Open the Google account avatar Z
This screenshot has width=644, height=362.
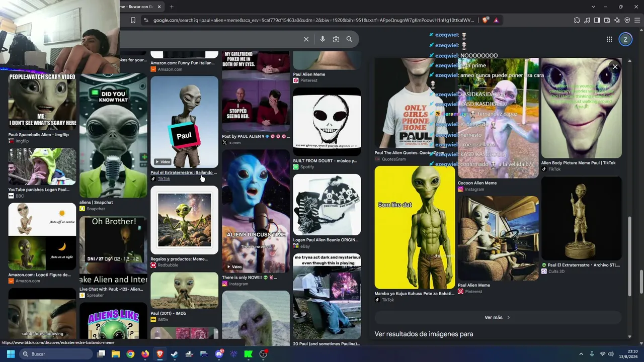pyautogui.click(x=625, y=39)
